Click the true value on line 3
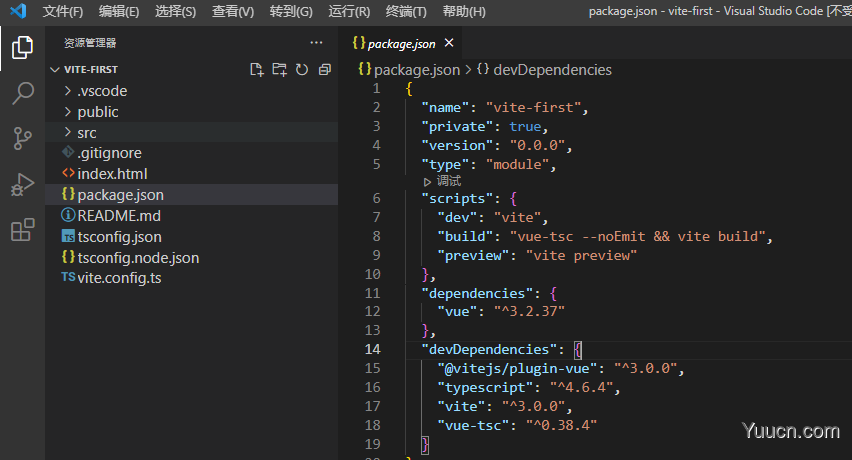Image resolution: width=852 pixels, height=460 pixels. 525,127
